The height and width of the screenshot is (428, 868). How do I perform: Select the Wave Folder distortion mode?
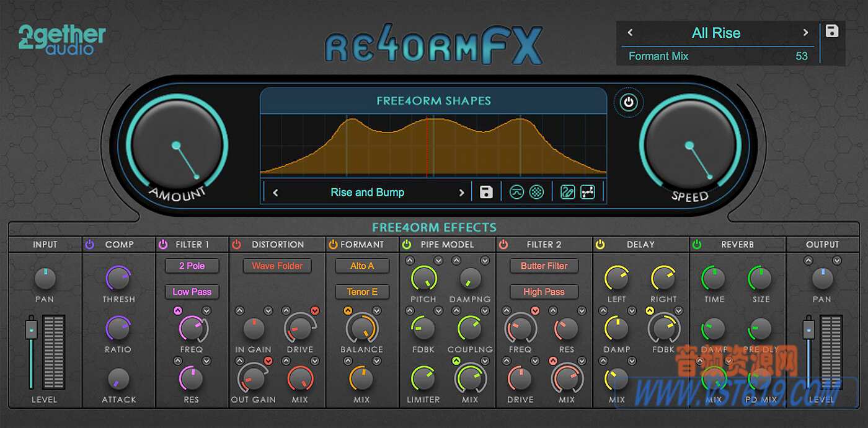pyautogui.click(x=276, y=266)
